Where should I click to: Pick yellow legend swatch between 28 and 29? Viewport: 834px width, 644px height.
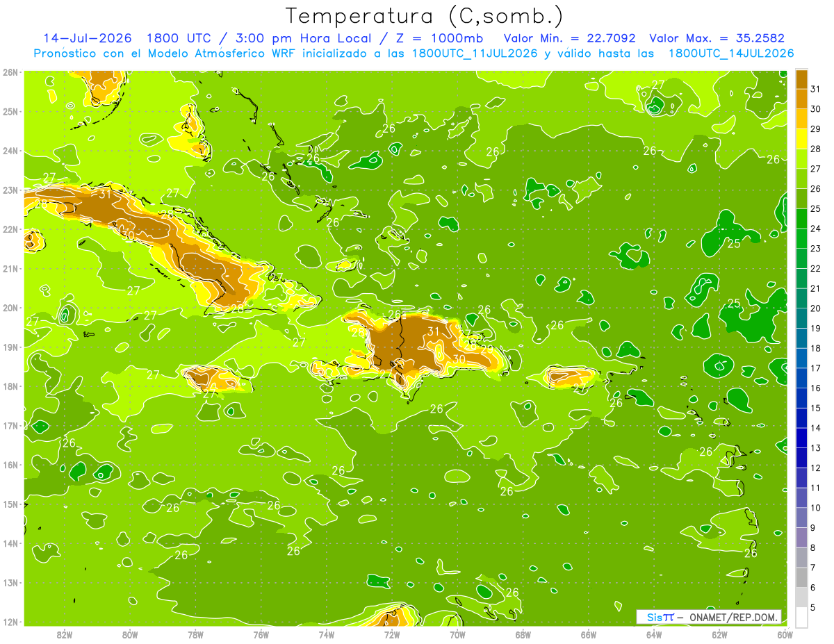click(801, 139)
